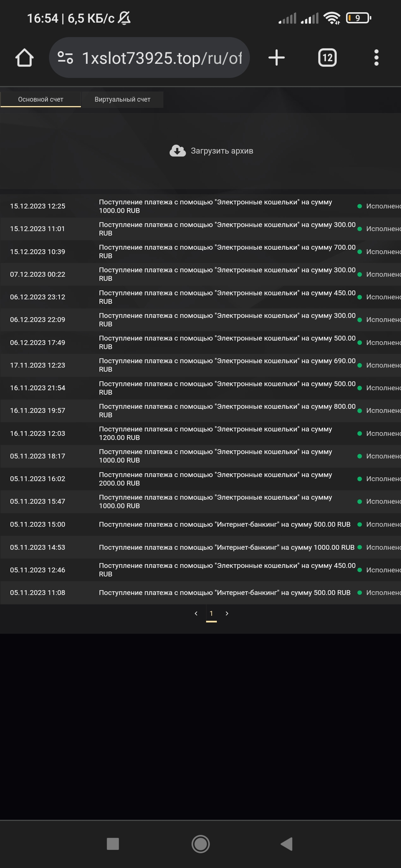Select the 07.12.2023 00:22 date cell
The image size is (401, 868).
(x=38, y=274)
